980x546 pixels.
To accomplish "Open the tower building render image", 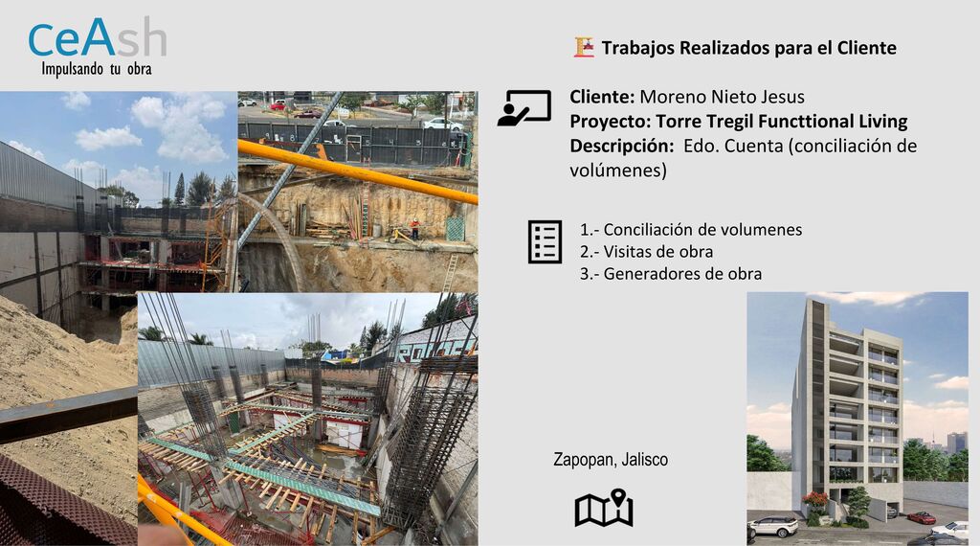I will pos(857,412).
